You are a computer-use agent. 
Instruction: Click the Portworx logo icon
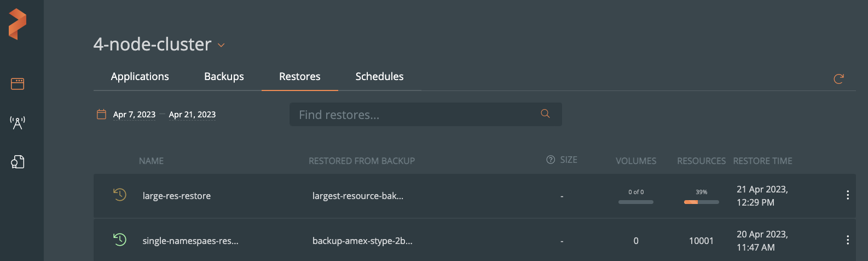pyautogui.click(x=18, y=24)
